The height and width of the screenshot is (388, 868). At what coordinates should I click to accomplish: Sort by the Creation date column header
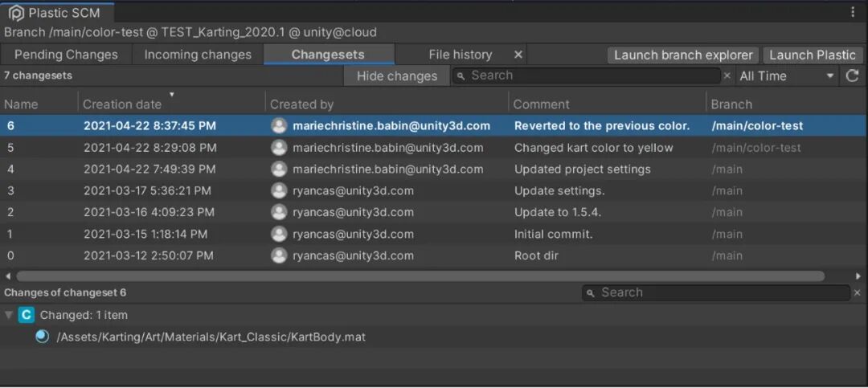[x=122, y=104]
